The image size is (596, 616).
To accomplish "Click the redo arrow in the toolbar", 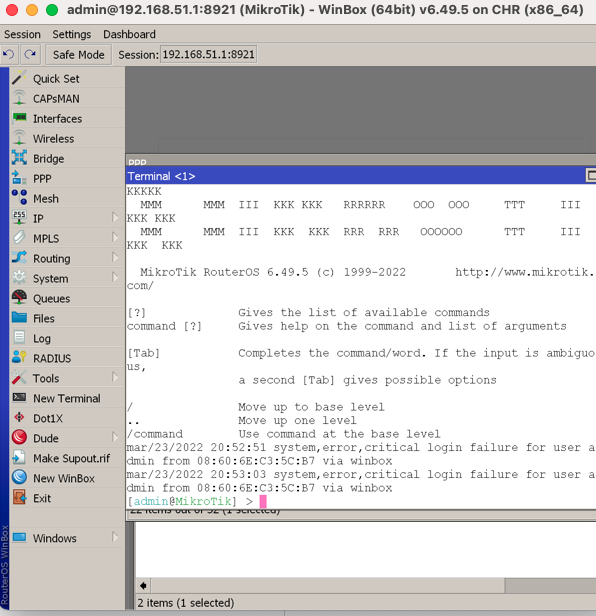I will tap(30, 54).
